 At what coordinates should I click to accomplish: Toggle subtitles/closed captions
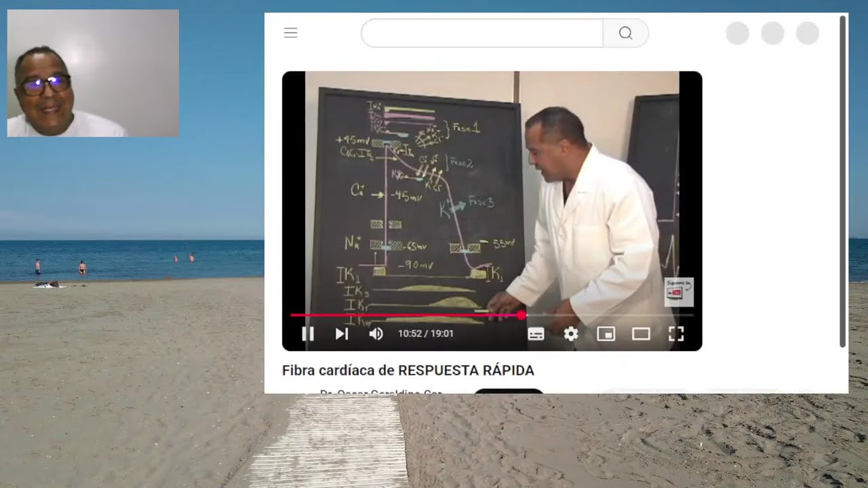tap(536, 333)
